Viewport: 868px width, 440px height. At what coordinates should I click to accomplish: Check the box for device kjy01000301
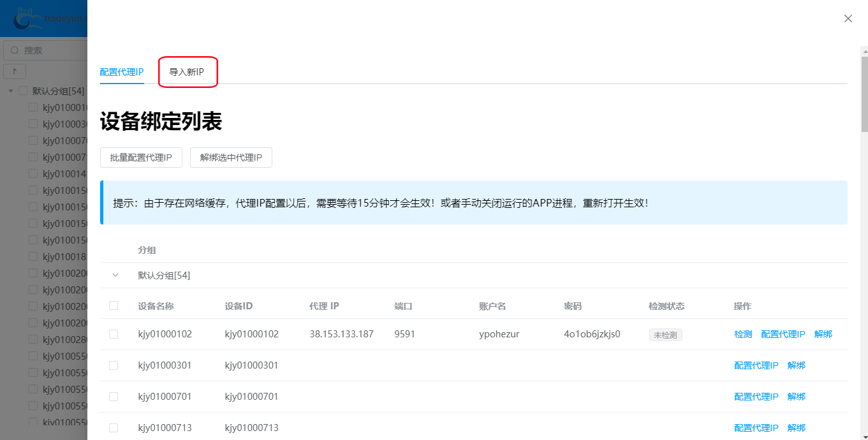pos(114,365)
